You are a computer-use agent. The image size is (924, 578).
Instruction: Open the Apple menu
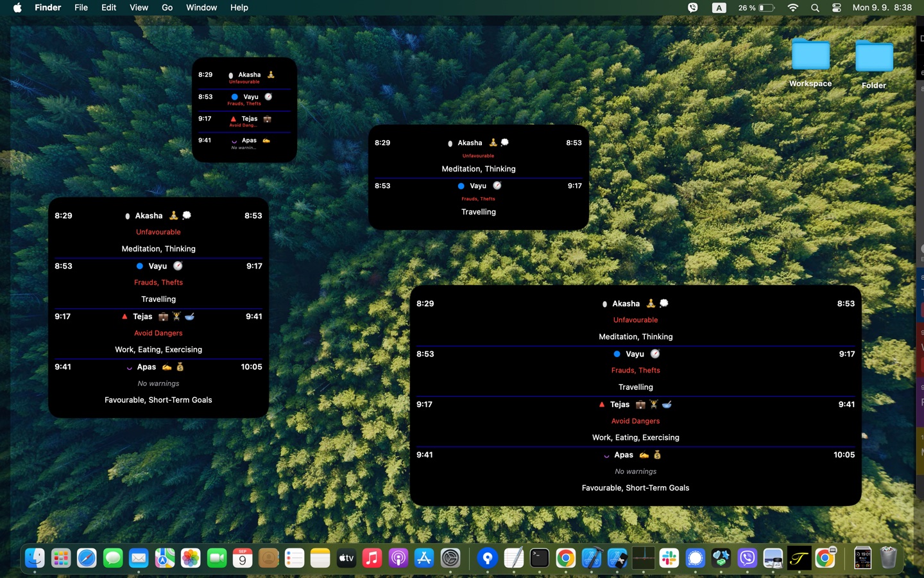[x=17, y=8]
